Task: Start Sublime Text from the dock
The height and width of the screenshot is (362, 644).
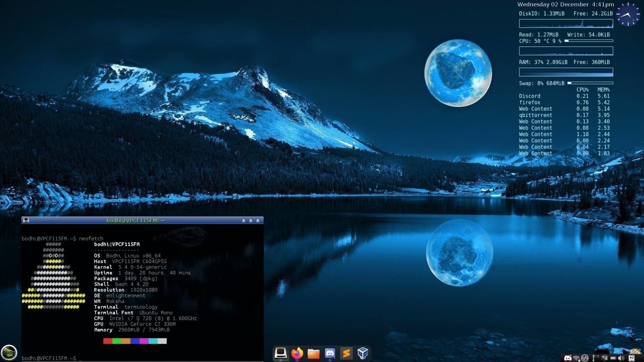Action: click(x=346, y=353)
